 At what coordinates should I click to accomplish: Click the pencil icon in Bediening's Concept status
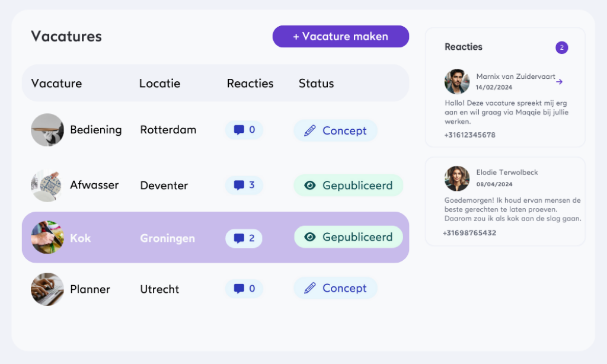[x=309, y=130]
